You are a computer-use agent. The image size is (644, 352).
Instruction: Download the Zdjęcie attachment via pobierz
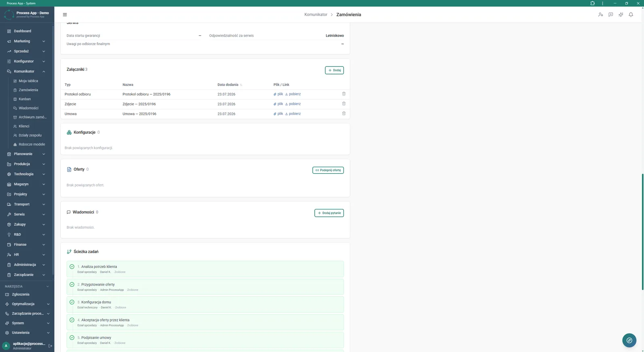tap(293, 104)
